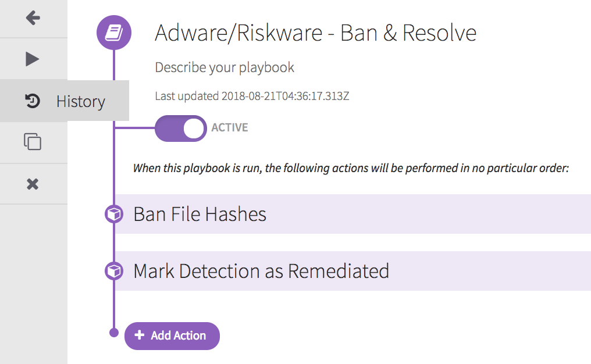Click the X icon in the sidebar
Viewport: 591px width, 364px height.
pyautogui.click(x=33, y=184)
